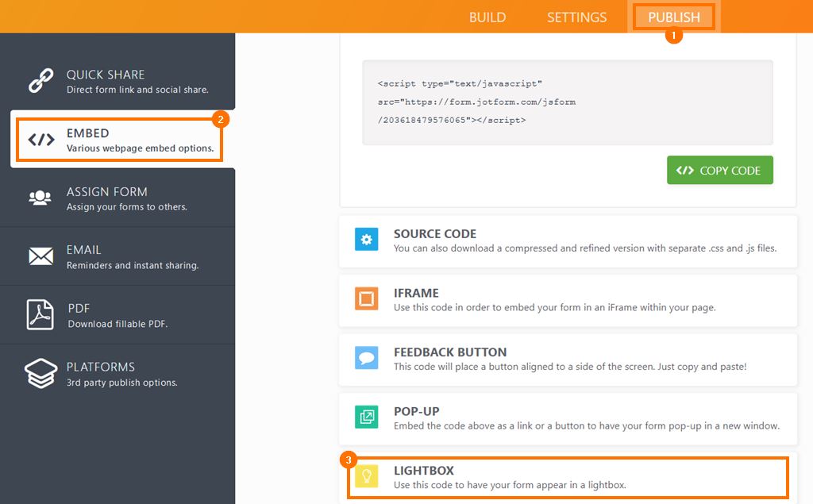Click the PDF document icon
Viewport: 813px width, 504px height.
coord(40,315)
